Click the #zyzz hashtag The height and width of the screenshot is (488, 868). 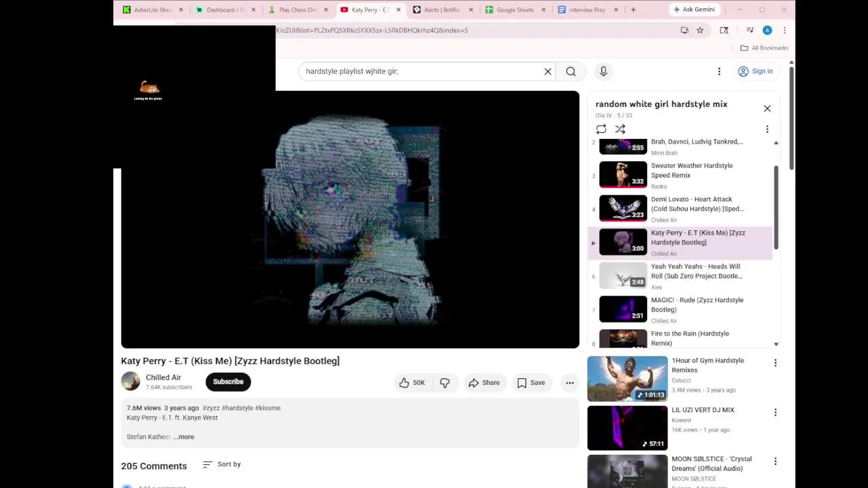pyautogui.click(x=211, y=408)
